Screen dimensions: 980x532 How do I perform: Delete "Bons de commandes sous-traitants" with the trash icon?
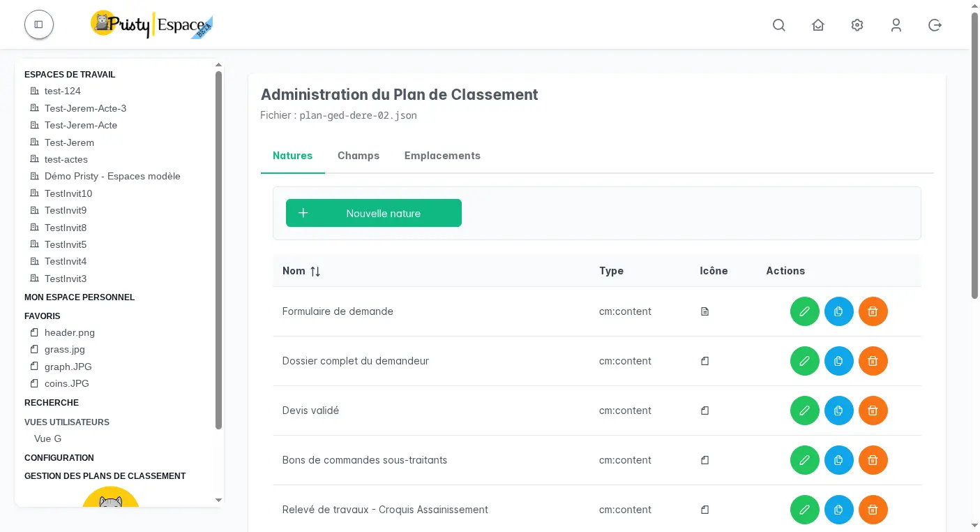[x=873, y=460]
